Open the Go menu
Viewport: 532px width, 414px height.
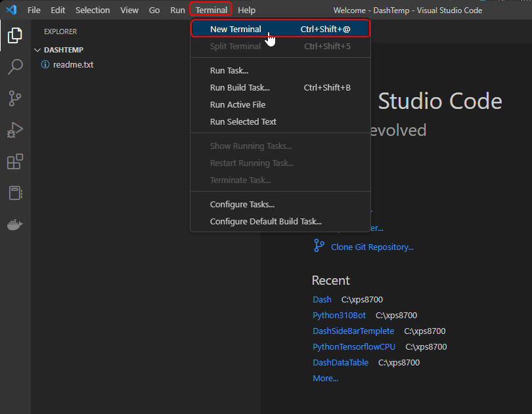click(x=154, y=10)
